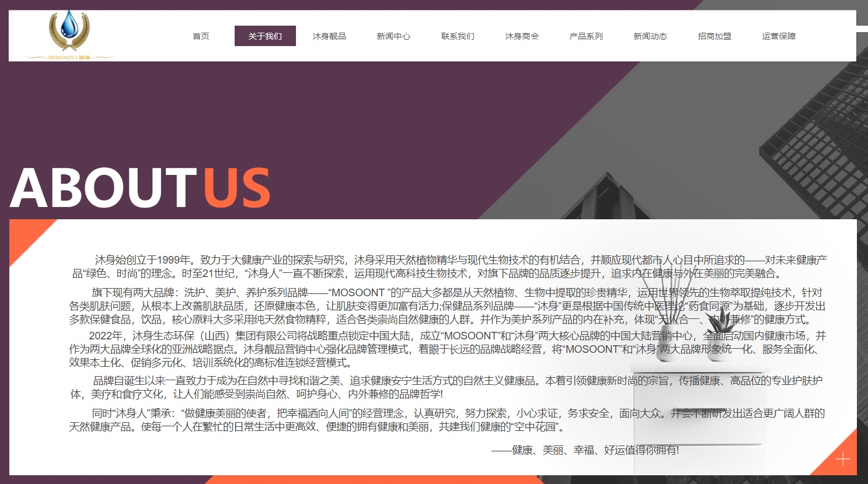Open 沐身商会 in the navigation bar
868x484 pixels.
click(x=522, y=36)
